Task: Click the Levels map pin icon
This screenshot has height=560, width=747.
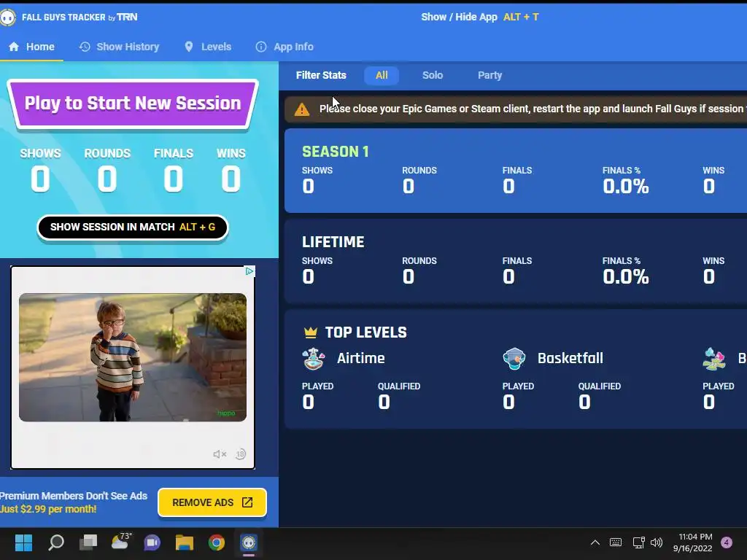Action: click(189, 47)
